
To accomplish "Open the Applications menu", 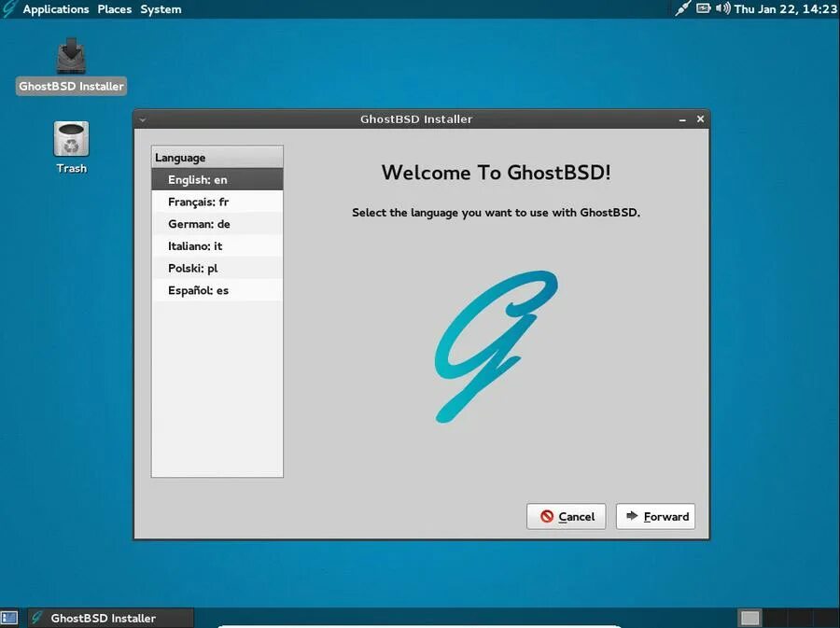I will coord(56,9).
